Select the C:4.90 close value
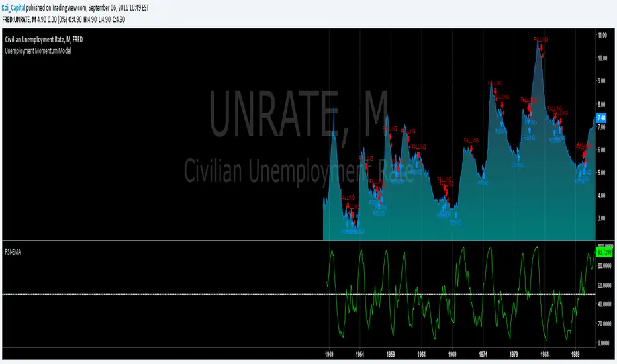 [119, 19]
